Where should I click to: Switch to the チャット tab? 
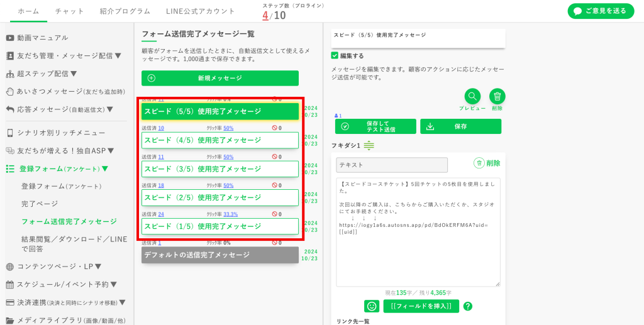[70, 11]
